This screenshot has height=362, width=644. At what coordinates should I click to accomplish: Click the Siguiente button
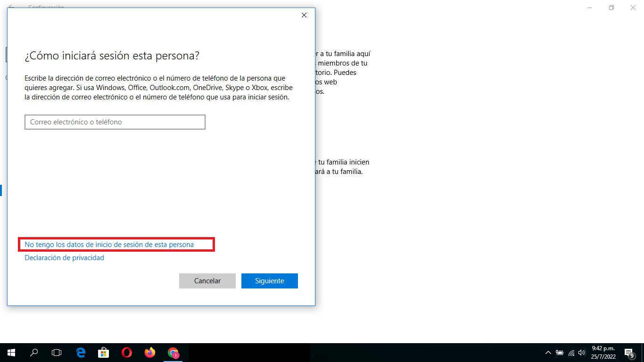pos(270,281)
